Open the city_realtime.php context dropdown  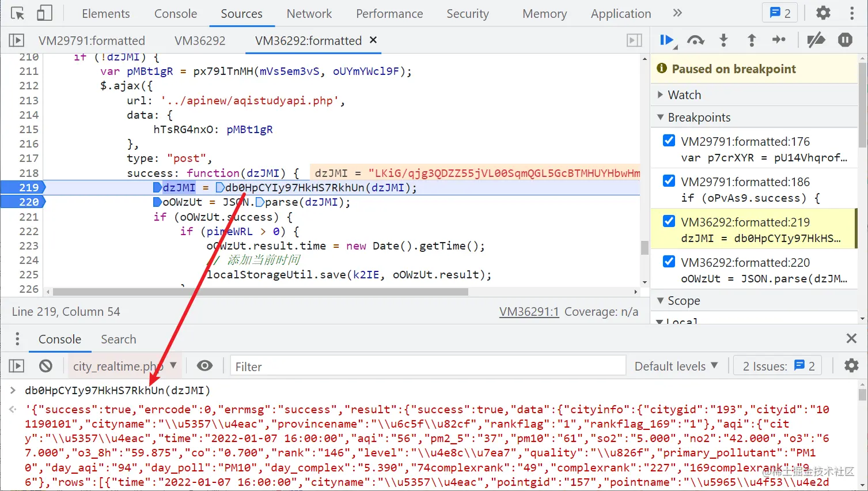click(124, 366)
